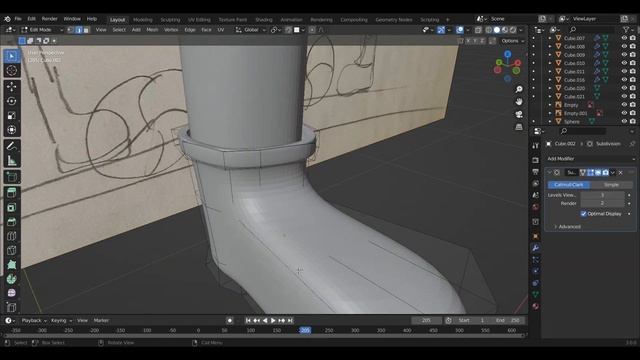640x360 pixels.
Task: Open the Add Modifier dropdown
Action: point(591,159)
